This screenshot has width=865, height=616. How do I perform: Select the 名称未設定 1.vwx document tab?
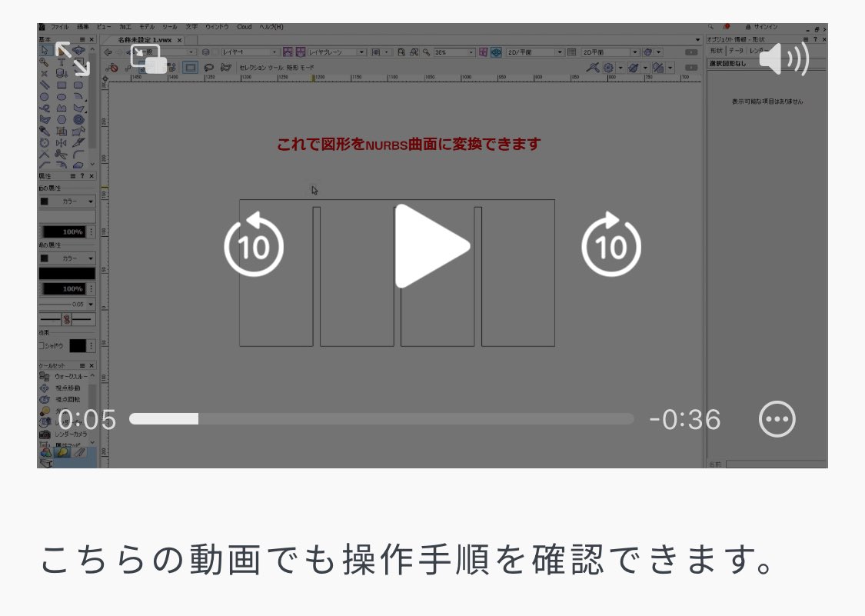pyautogui.click(x=145, y=40)
